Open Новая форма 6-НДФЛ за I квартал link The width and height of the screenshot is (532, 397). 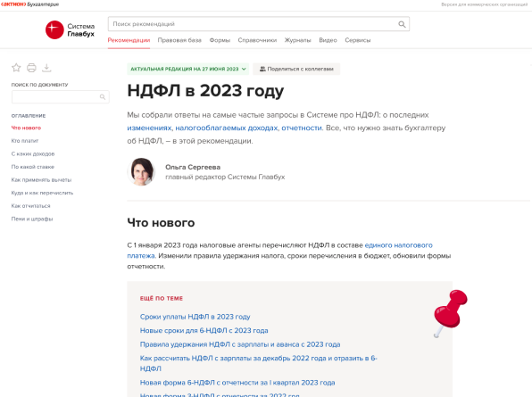tap(237, 383)
